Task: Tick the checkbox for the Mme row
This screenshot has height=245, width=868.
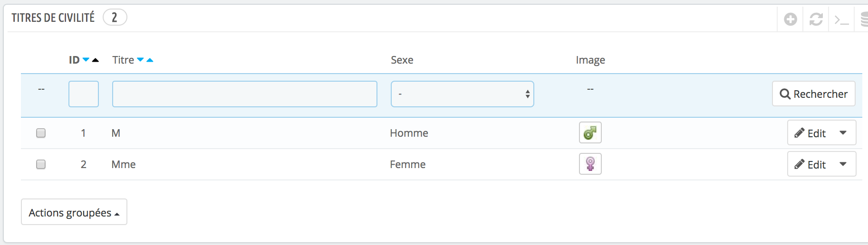Action: (41, 164)
